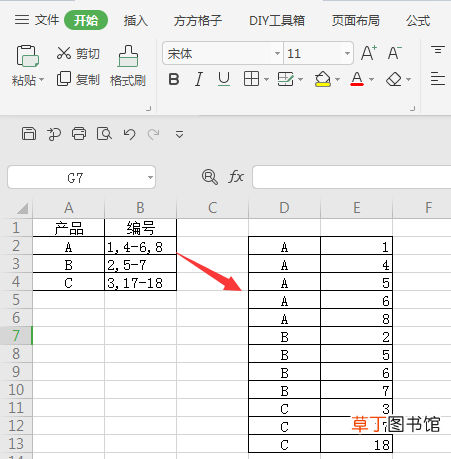Viewport: 451px width, 459px height.
Task: Open the 方方格子 tab
Action: (x=198, y=21)
